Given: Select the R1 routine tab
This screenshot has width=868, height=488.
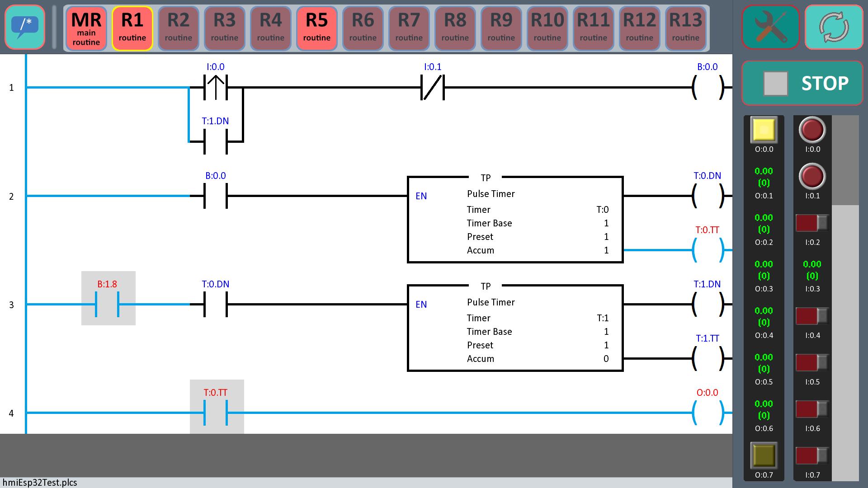Looking at the screenshot, I should tap(132, 28).
